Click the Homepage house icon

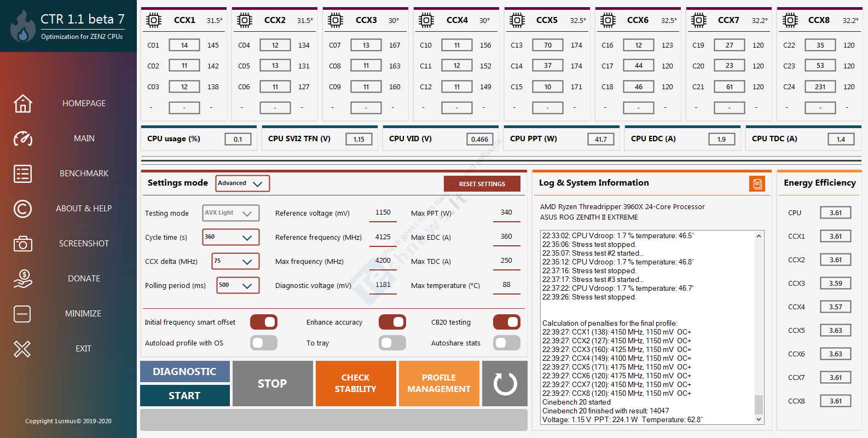point(22,103)
